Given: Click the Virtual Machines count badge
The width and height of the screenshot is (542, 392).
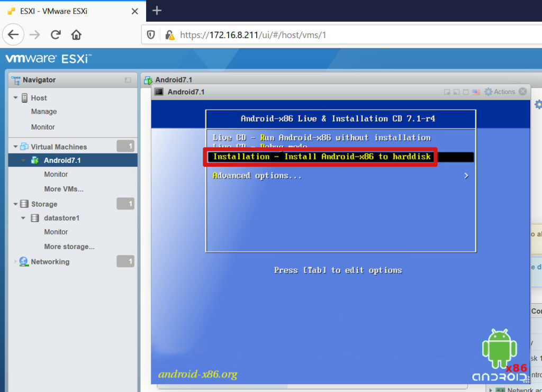Looking at the screenshot, I should click(125, 147).
